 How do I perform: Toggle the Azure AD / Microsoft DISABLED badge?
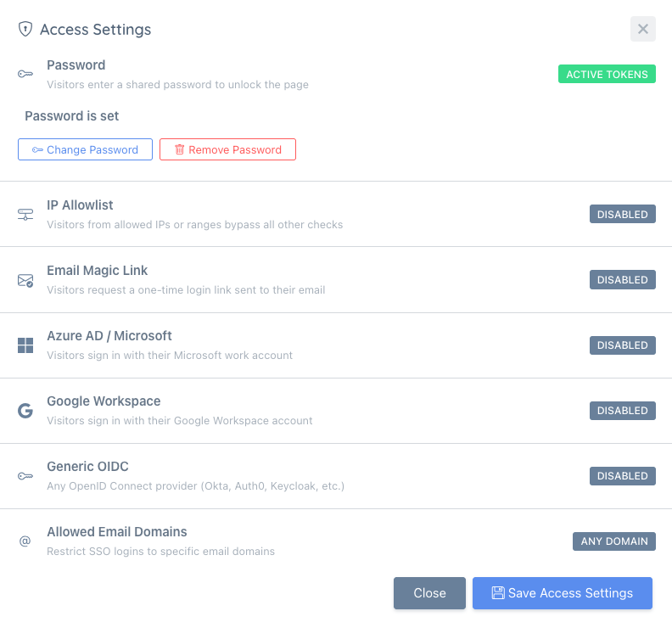622,345
